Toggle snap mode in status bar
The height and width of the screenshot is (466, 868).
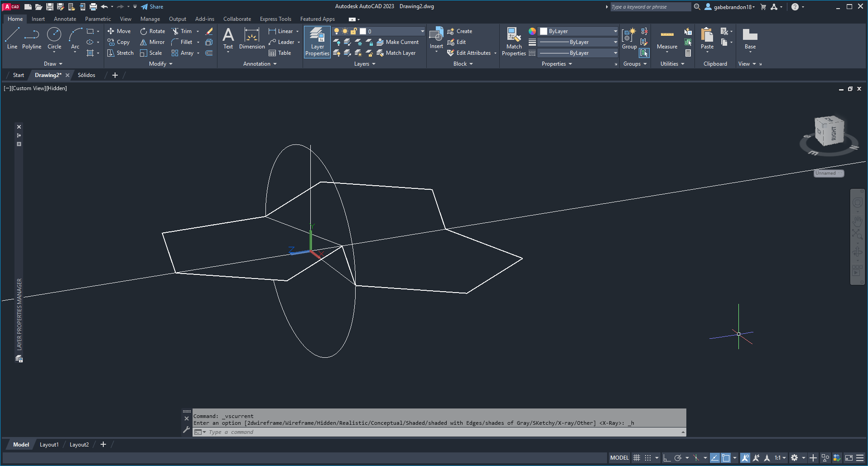tap(648, 458)
